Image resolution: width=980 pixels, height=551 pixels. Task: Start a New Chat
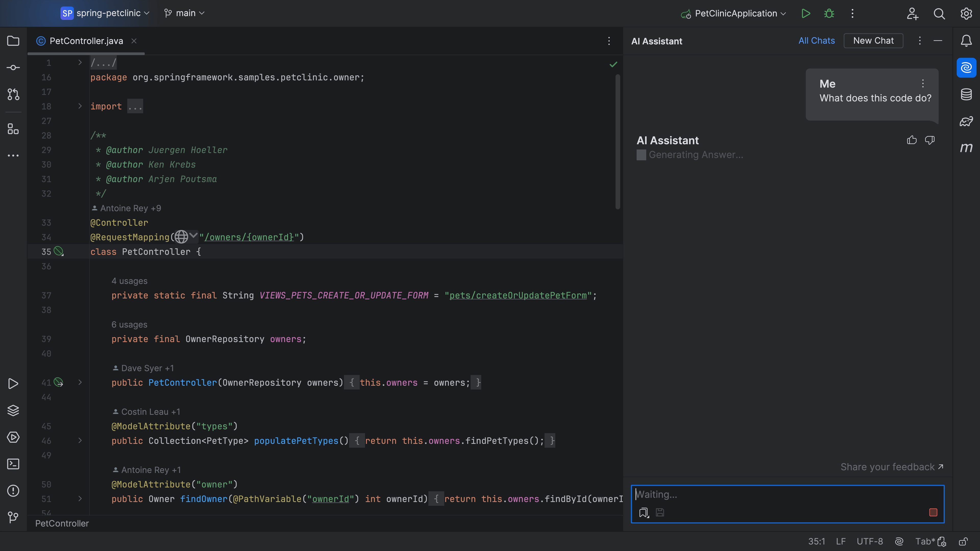873,41
